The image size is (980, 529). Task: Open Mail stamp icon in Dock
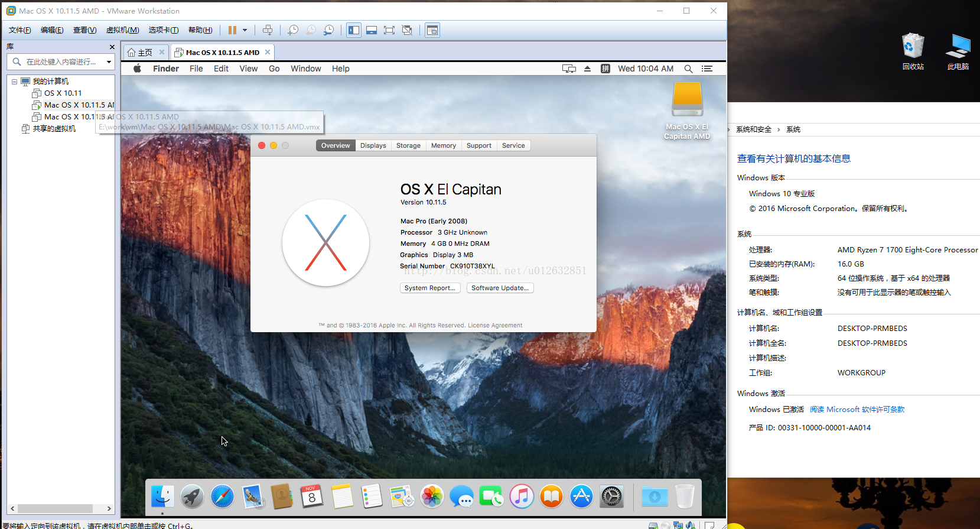253,496
